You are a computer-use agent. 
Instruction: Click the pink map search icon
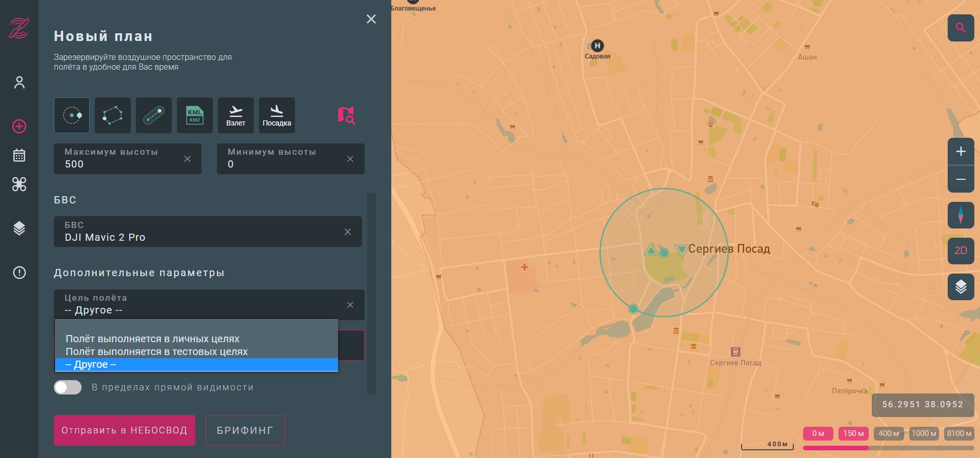(346, 115)
